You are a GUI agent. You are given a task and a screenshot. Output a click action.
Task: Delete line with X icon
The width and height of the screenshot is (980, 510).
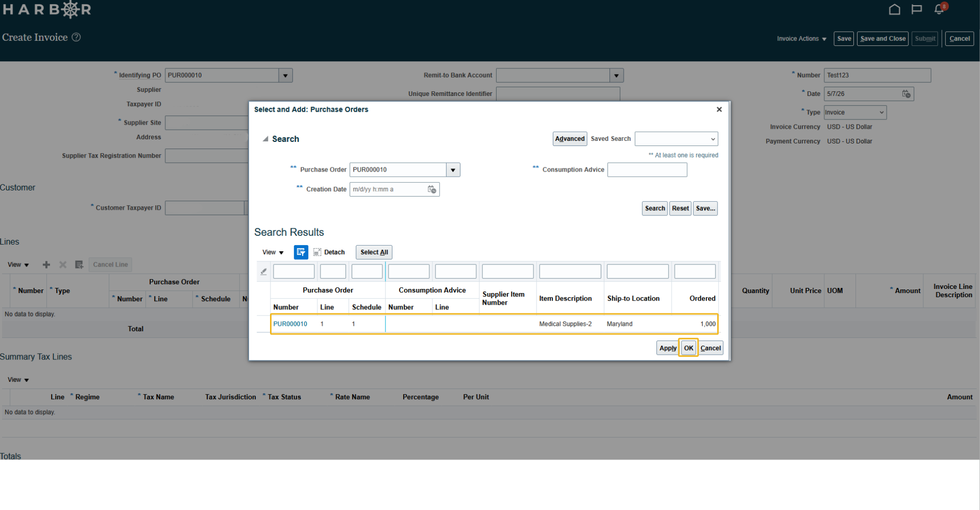click(x=63, y=264)
